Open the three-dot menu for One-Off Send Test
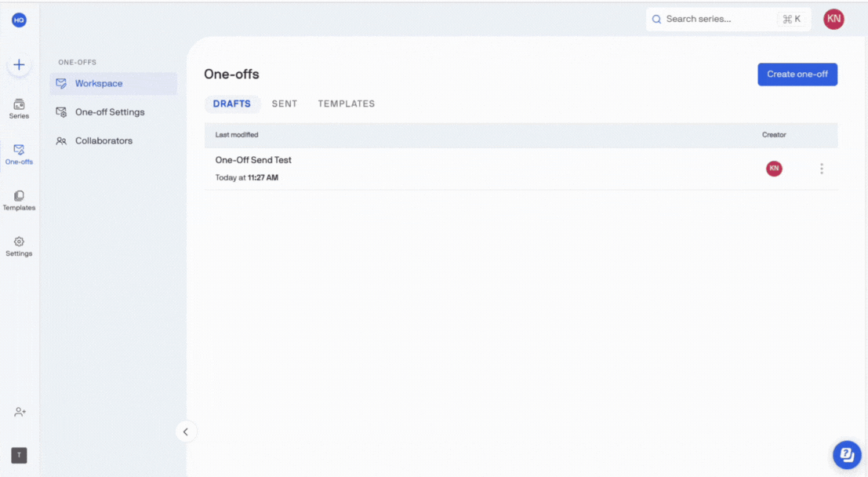The width and height of the screenshot is (868, 477). (822, 169)
